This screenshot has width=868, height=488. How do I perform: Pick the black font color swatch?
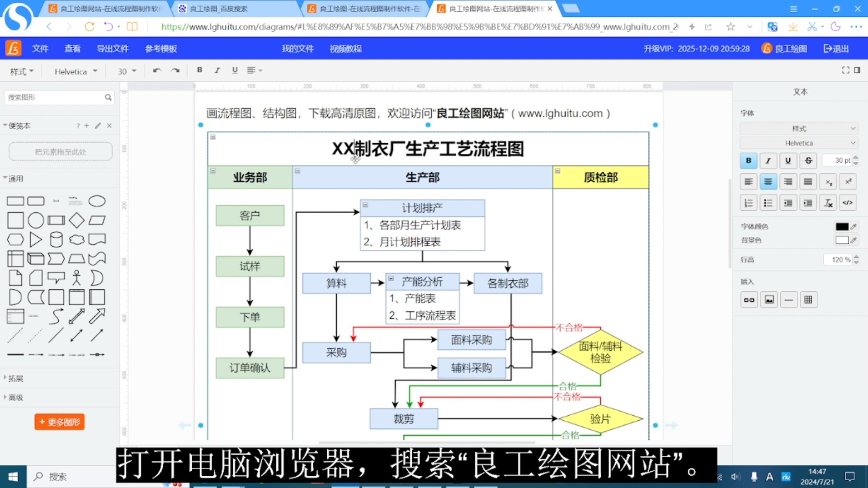pyautogui.click(x=842, y=226)
